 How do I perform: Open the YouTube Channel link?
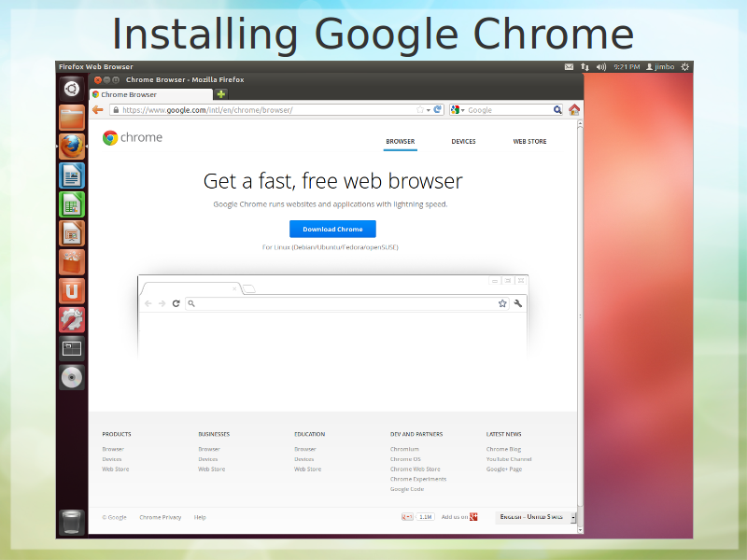509,459
